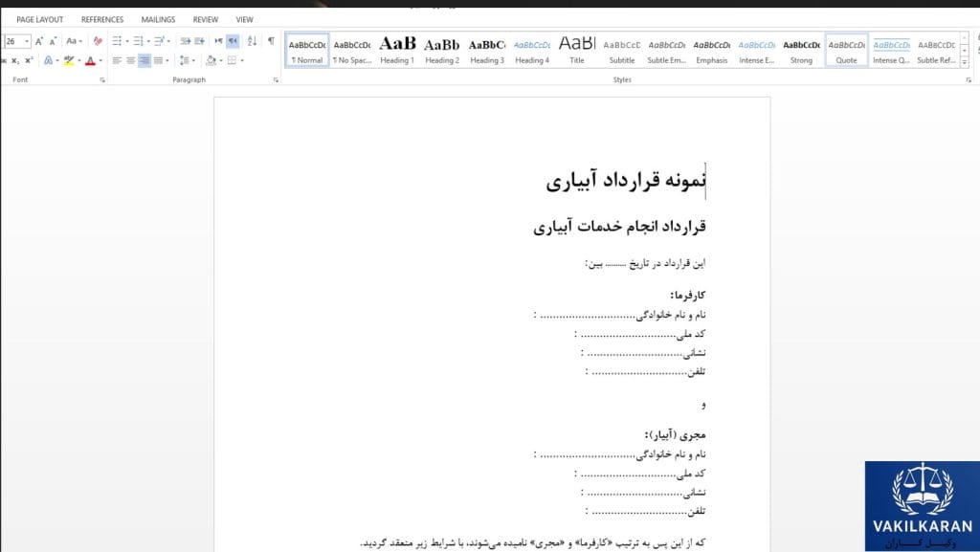The height and width of the screenshot is (552, 980).
Task: Align text right
Action: [145, 60]
